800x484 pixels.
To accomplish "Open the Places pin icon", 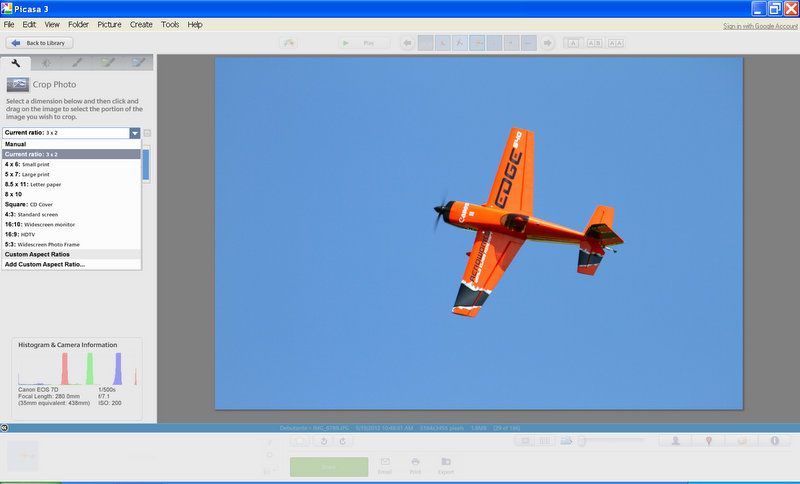I will pos(708,441).
